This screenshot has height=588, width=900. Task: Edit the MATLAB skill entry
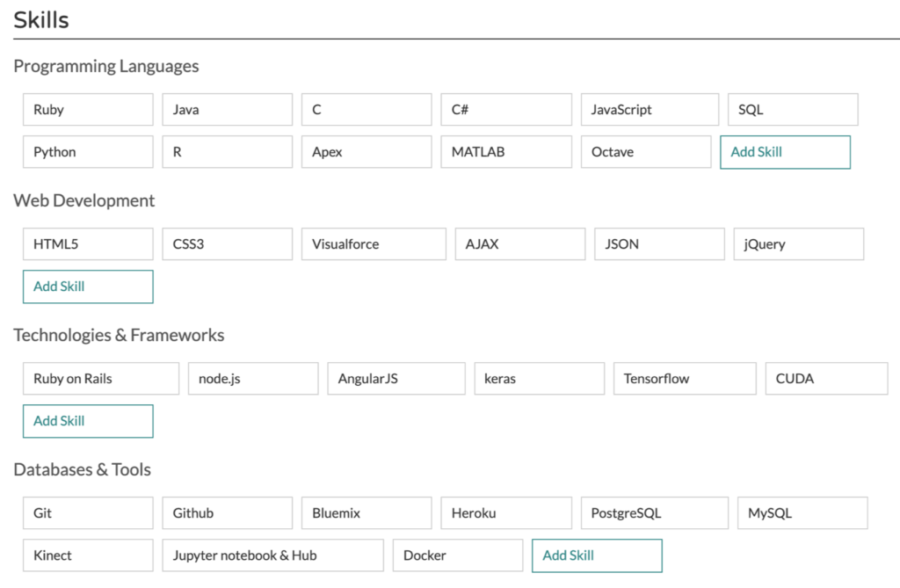click(x=506, y=152)
